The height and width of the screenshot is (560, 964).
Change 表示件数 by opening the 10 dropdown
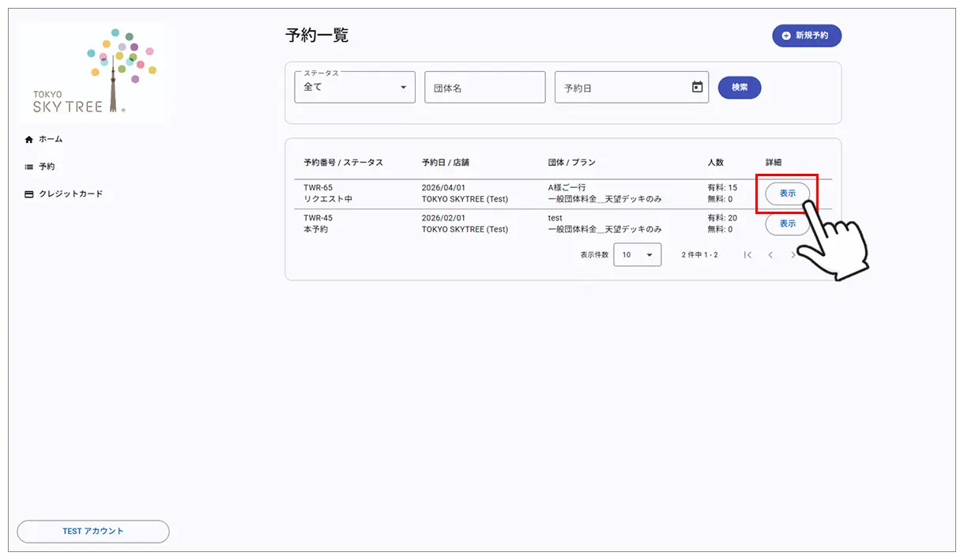pyautogui.click(x=638, y=254)
